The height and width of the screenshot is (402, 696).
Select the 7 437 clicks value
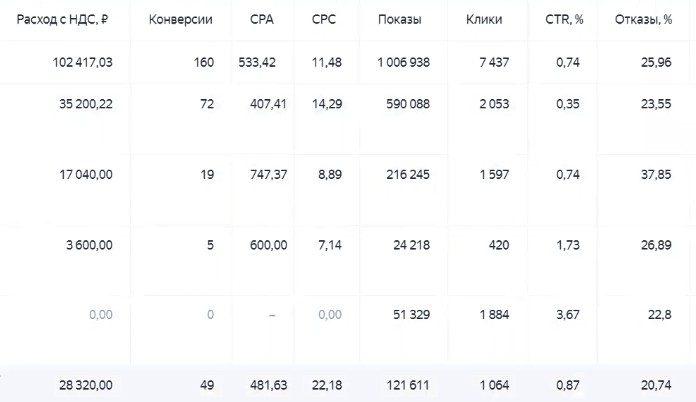coord(493,62)
